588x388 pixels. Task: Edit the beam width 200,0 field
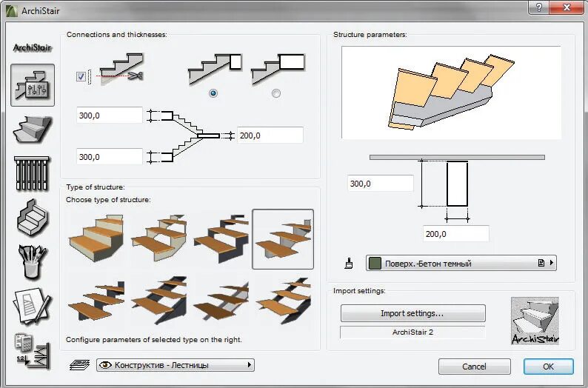pos(456,234)
